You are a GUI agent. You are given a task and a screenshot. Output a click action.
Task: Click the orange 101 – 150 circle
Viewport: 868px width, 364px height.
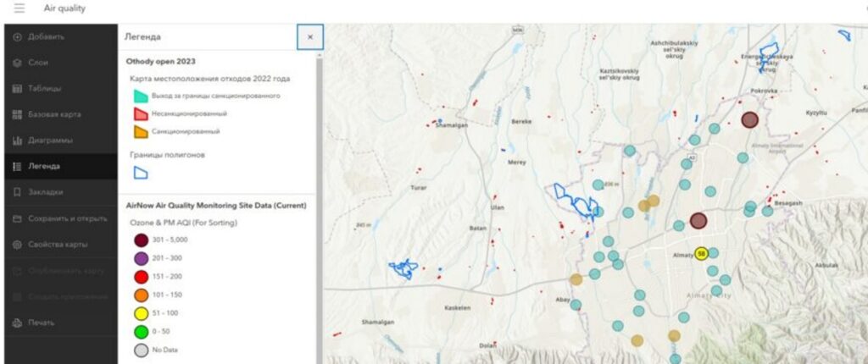[x=142, y=295]
